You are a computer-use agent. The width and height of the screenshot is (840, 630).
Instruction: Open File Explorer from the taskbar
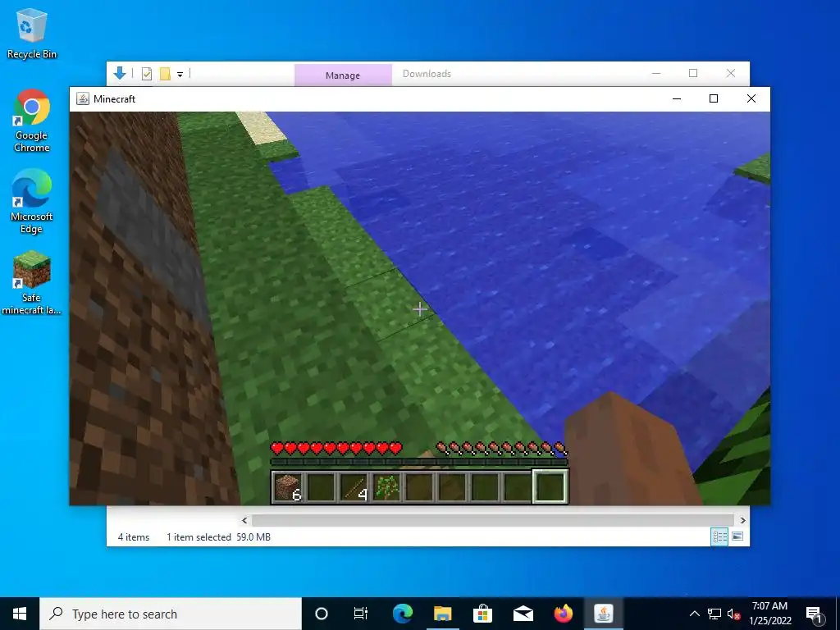(442, 614)
